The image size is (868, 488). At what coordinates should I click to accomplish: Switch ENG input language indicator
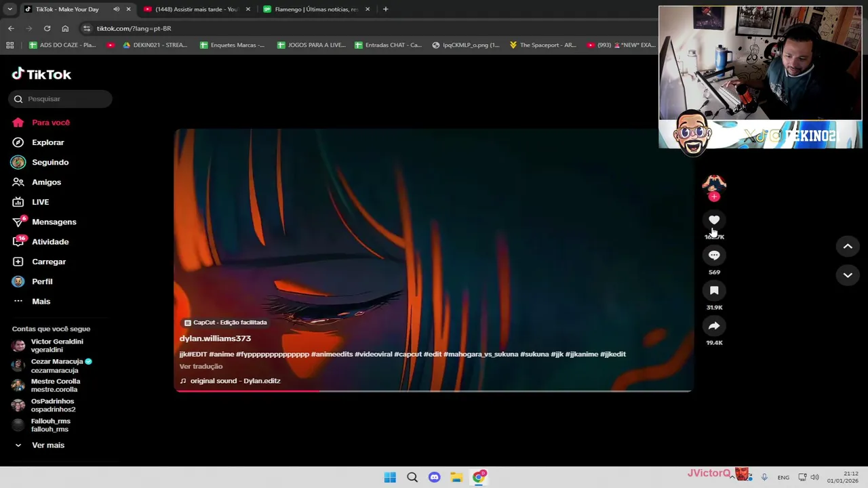click(783, 477)
